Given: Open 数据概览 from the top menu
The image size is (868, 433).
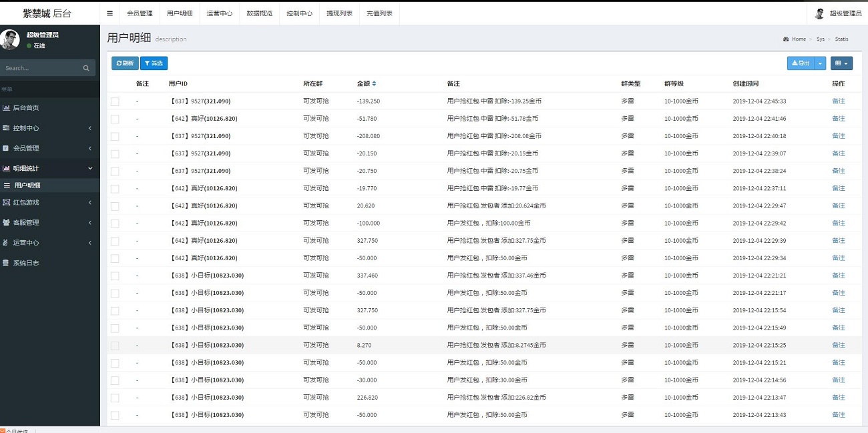Looking at the screenshot, I should pyautogui.click(x=259, y=13).
